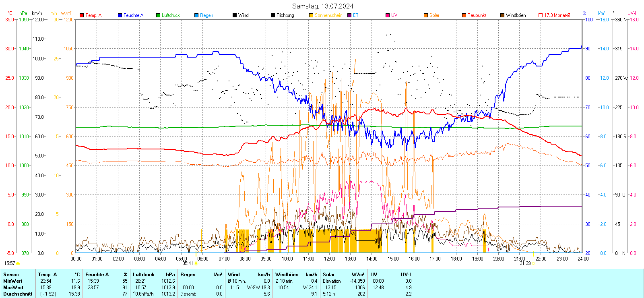Toggle the 17.3 Monat-Ø outlined box
This screenshot has width=644, height=298.
[x=541, y=15]
